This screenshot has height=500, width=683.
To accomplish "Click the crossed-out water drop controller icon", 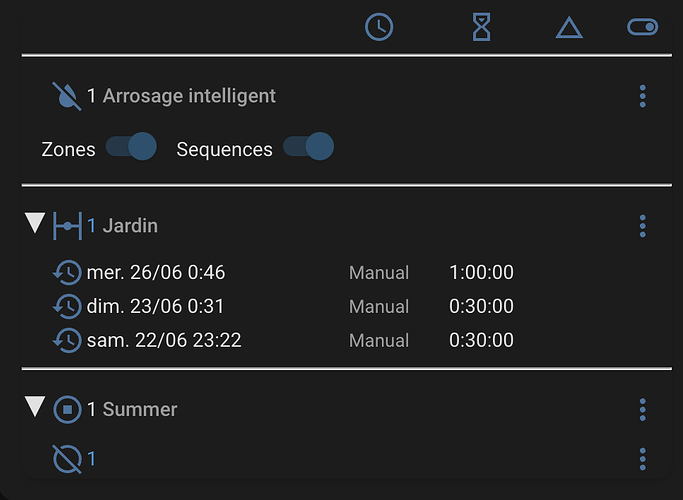I will coord(67,96).
